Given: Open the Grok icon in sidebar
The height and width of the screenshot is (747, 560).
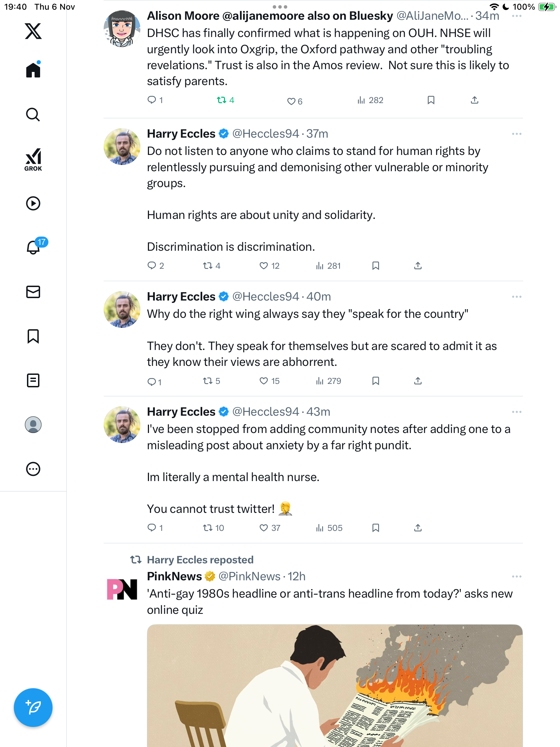Looking at the screenshot, I should (x=33, y=160).
